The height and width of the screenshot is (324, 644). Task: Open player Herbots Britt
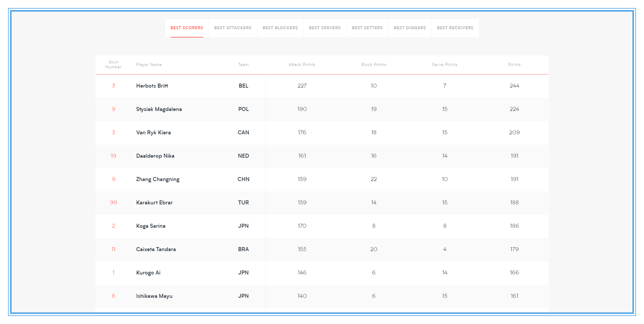click(152, 86)
